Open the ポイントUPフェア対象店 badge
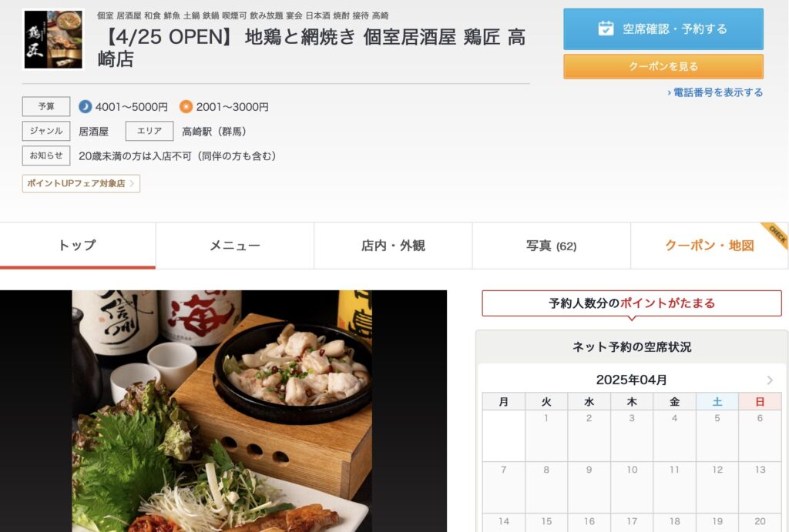The height and width of the screenshot is (532, 789). pos(81,183)
